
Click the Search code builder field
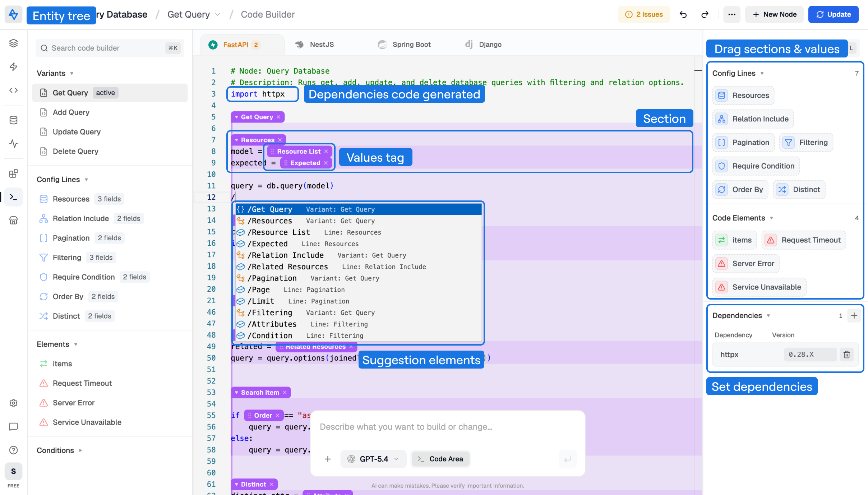pyautogui.click(x=110, y=48)
